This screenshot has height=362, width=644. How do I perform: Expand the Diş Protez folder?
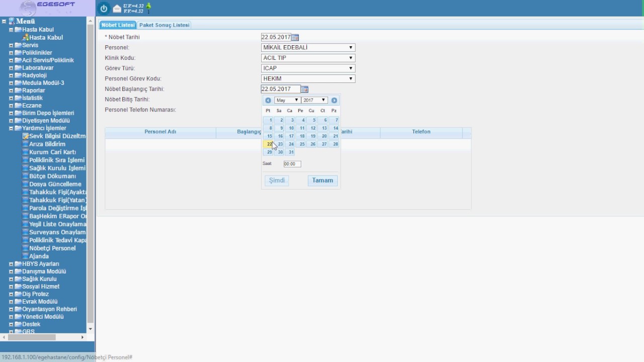pyautogui.click(x=11, y=294)
